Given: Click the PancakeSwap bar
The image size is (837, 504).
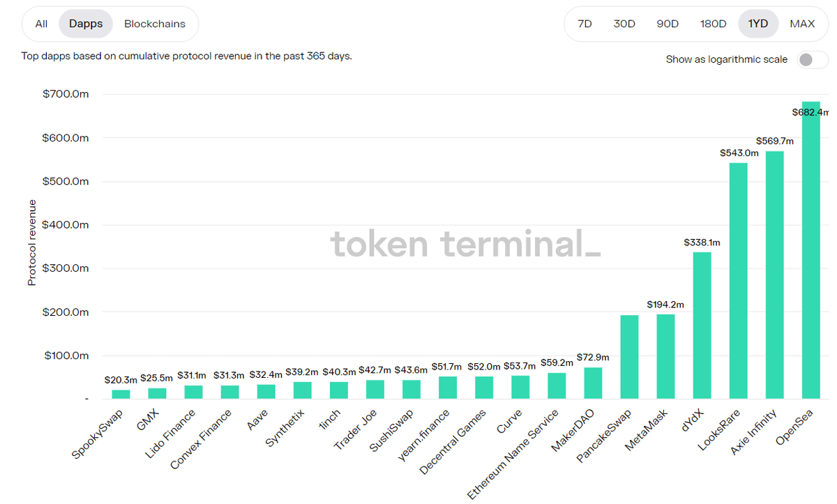Looking at the screenshot, I should click(x=629, y=357).
